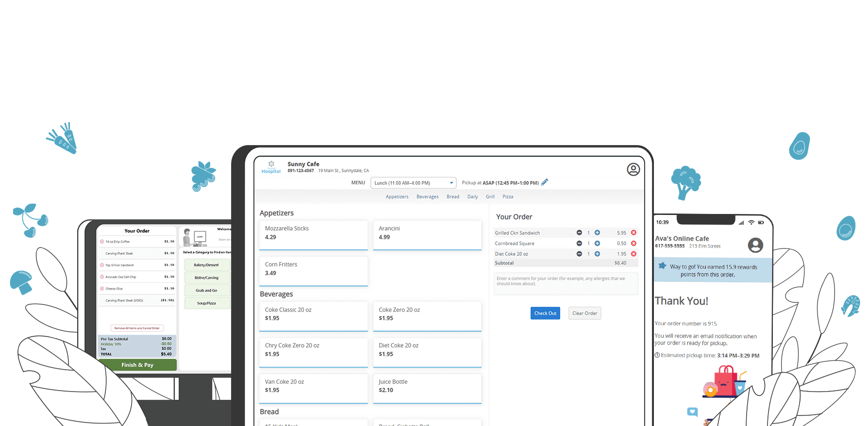The height and width of the screenshot is (426, 868).
Task: Delete Cornbread Square using red X icon
Action: click(634, 244)
